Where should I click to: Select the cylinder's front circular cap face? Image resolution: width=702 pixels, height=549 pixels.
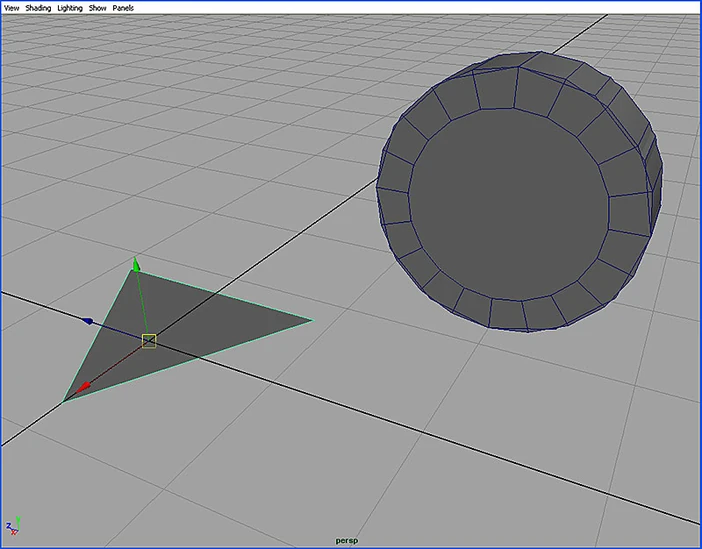(x=510, y=205)
